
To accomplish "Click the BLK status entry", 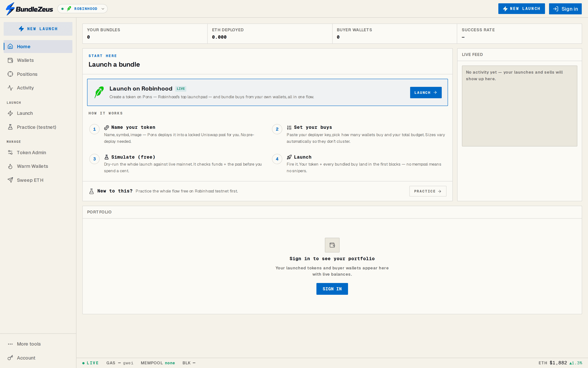I will [x=189, y=363].
